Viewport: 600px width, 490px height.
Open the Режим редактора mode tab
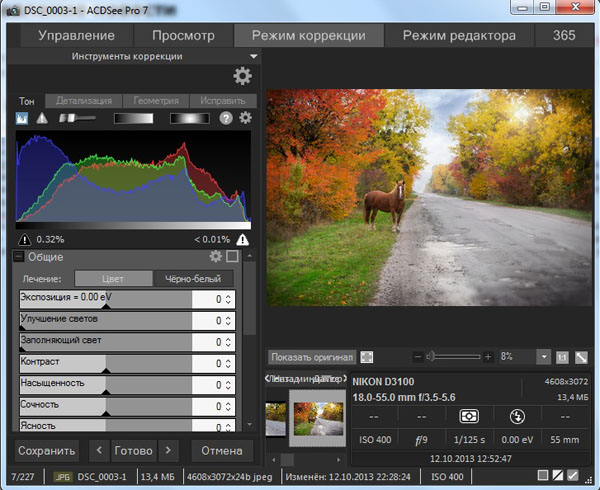[x=459, y=36]
